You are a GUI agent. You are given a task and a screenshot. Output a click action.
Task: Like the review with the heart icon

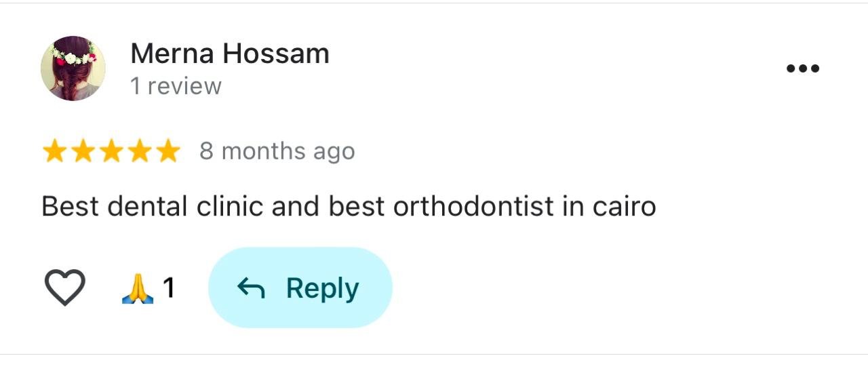[64, 287]
